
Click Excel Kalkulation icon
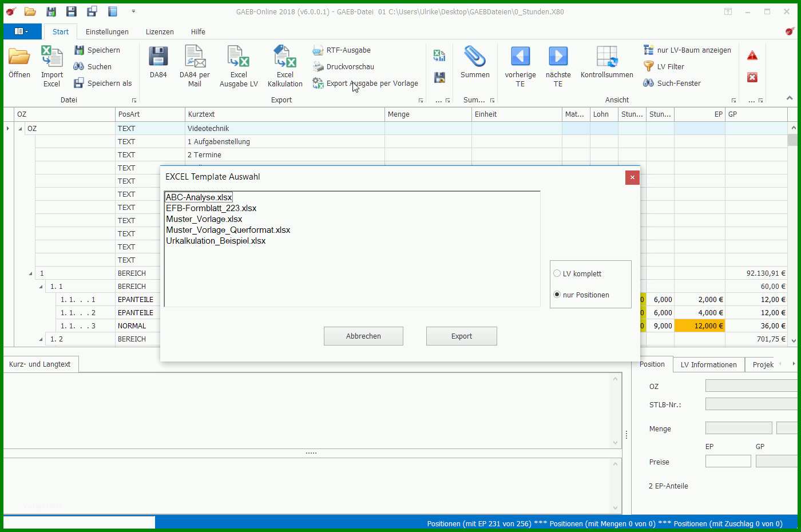click(x=285, y=57)
